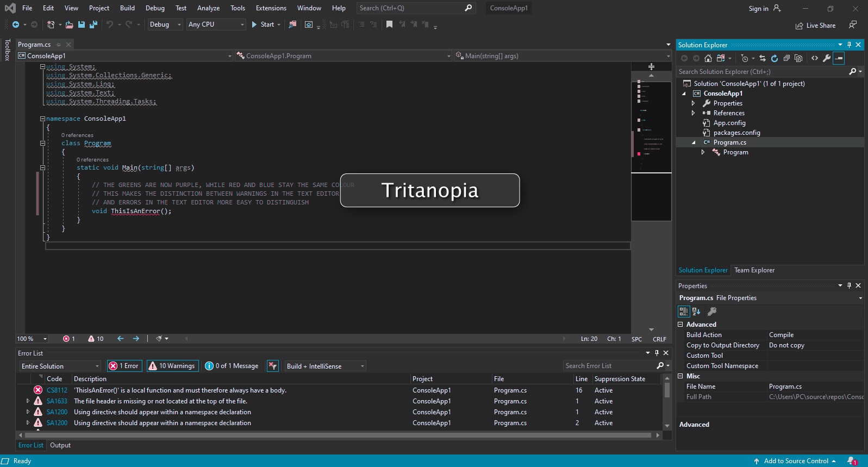
Task: Click error code CS8112 link
Action: 57,390
